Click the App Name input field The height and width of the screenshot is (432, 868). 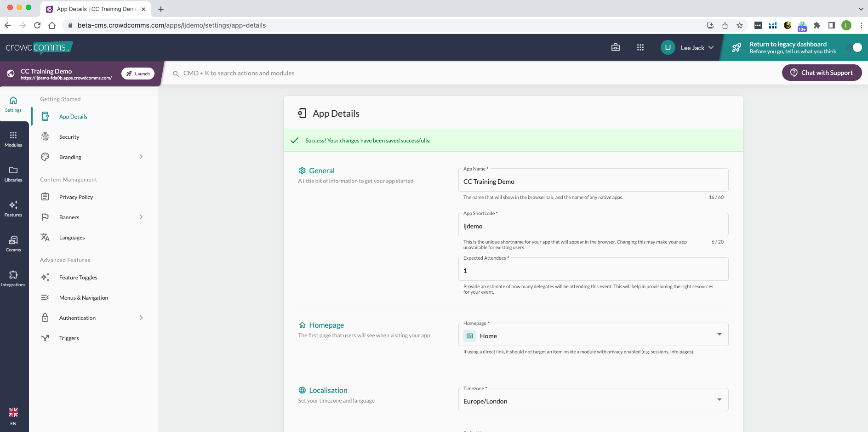click(x=593, y=182)
